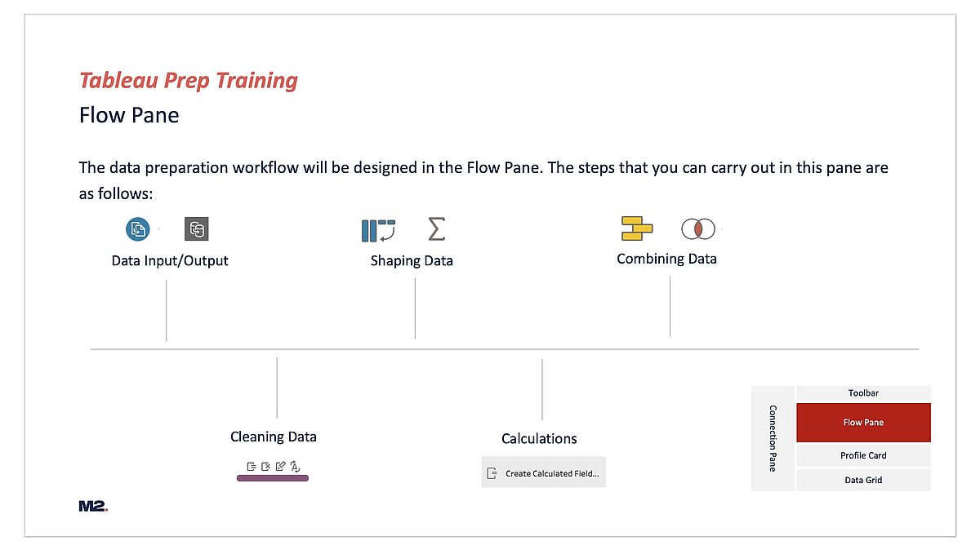The image size is (980, 550).
Task: Click the join Venn diagram icon
Action: coord(698,229)
